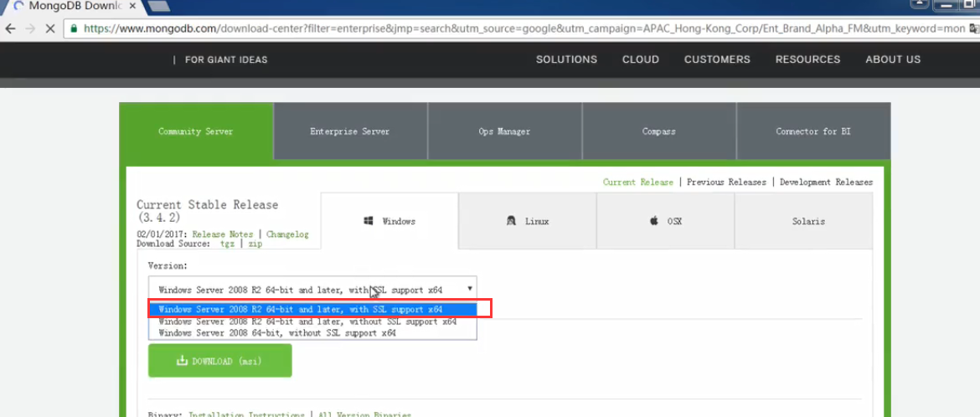Open the Release Notes link
This screenshot has width=980, height=417.
(223, 234)
